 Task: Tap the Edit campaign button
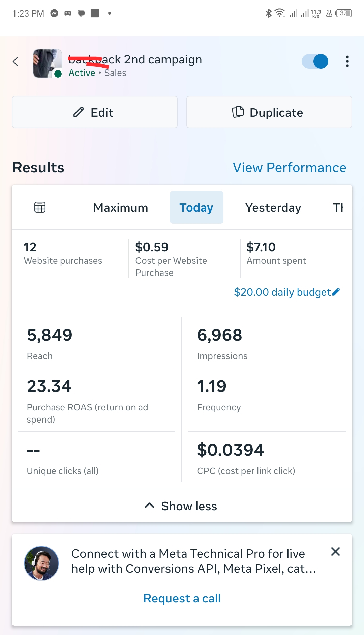95,112
